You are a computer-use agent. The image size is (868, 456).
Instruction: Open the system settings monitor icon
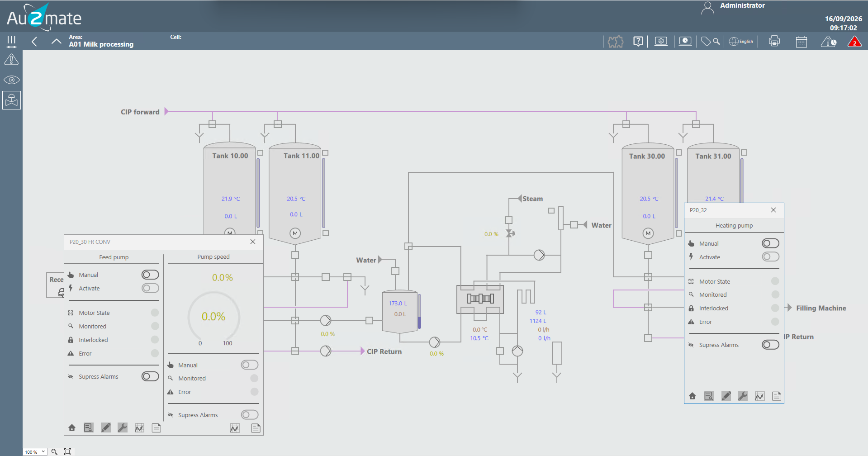(x=661, y=42)
